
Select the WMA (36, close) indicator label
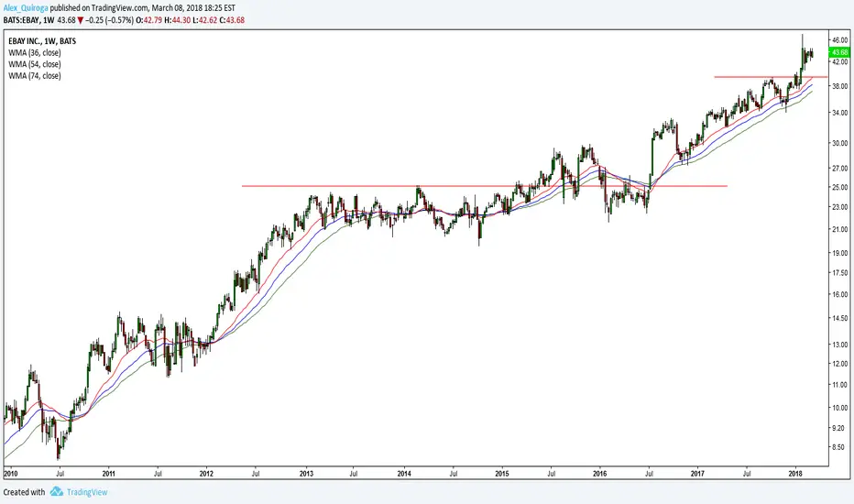coord(35,53)
